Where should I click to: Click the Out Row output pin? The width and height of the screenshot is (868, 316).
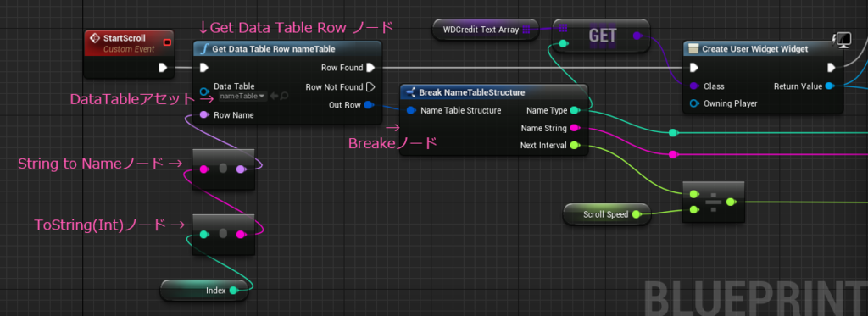370,105
